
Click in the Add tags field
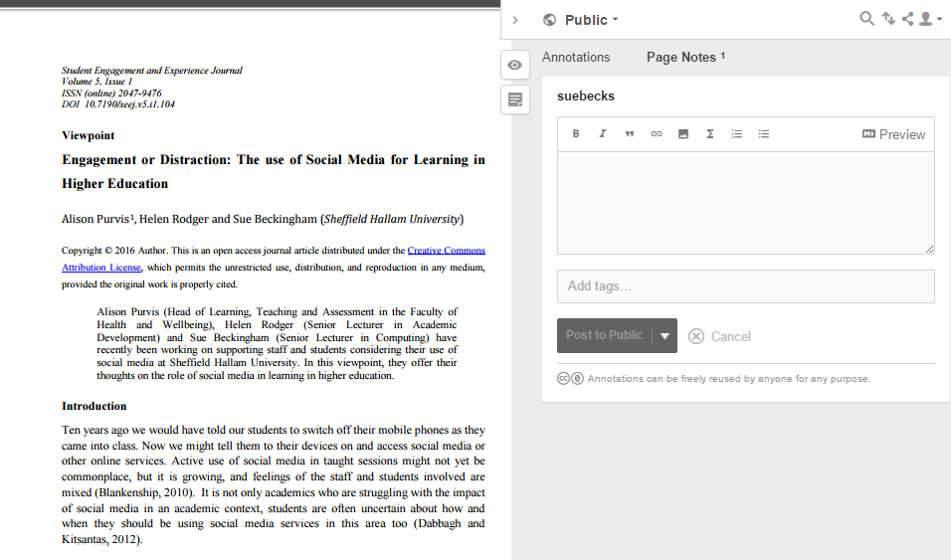pyautogui.click(x=745, y=286)
